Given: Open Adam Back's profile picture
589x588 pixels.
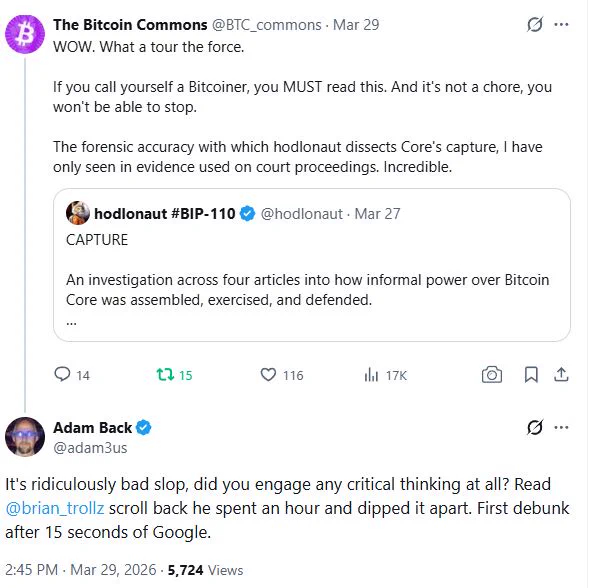Looking at the screenshot, I should (25, 437).
